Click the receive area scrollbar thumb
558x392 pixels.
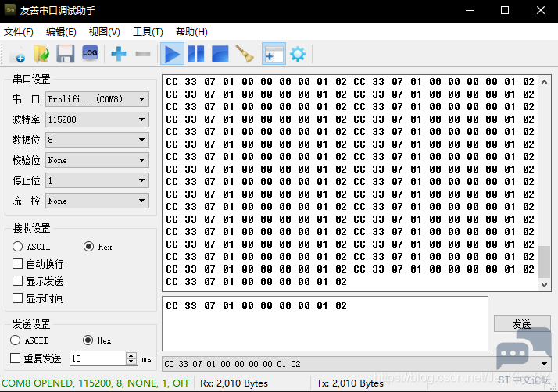click(x=544, y=262)
